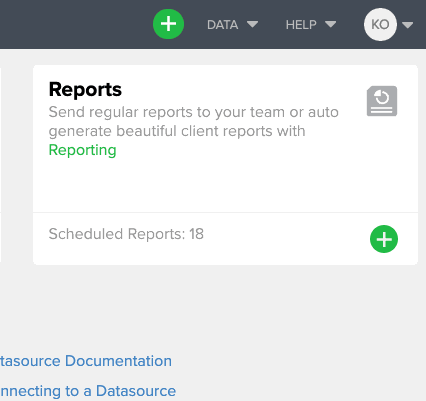The width and height of the screenshot is (426, 401).
Task: Expand the arrow next to DATA
Action: click(252, 24)
